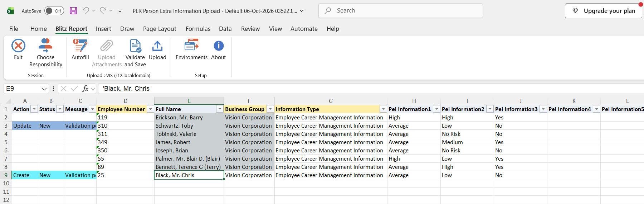Click the Exit session icon
644x204 pixels.
(x=18, y=46)
